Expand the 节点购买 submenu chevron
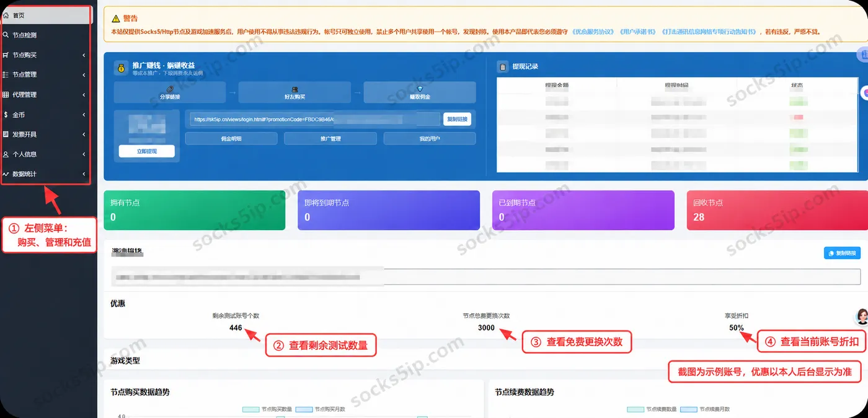The image size is (868, 418). tap(84, 55)
